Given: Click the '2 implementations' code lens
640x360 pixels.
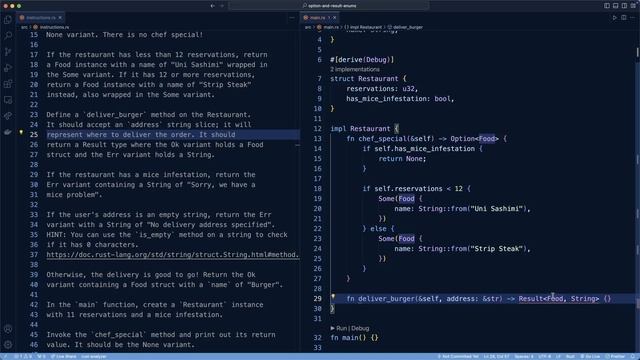Looking at the screenshot, I should pyautogui.click(x=355, y=69).
